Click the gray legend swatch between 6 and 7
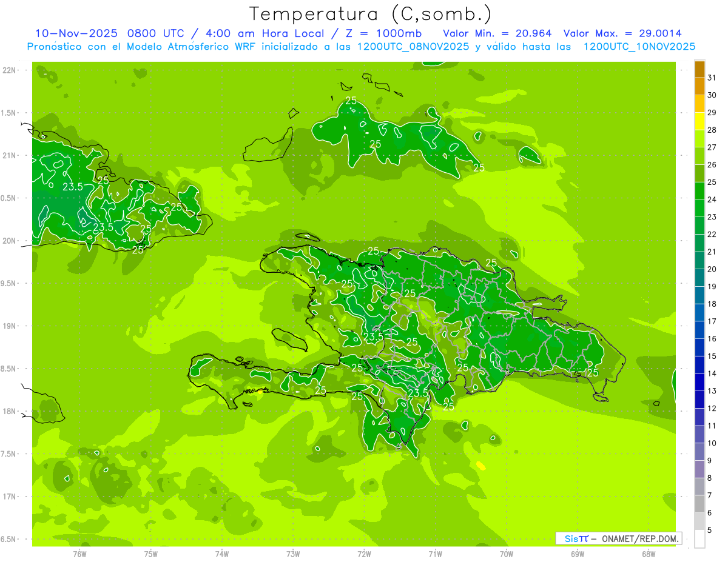 699,504
